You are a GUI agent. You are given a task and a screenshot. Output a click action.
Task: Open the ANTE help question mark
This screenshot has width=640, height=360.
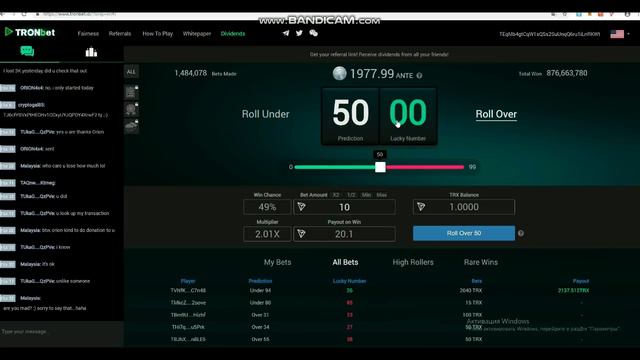[419, 76]
